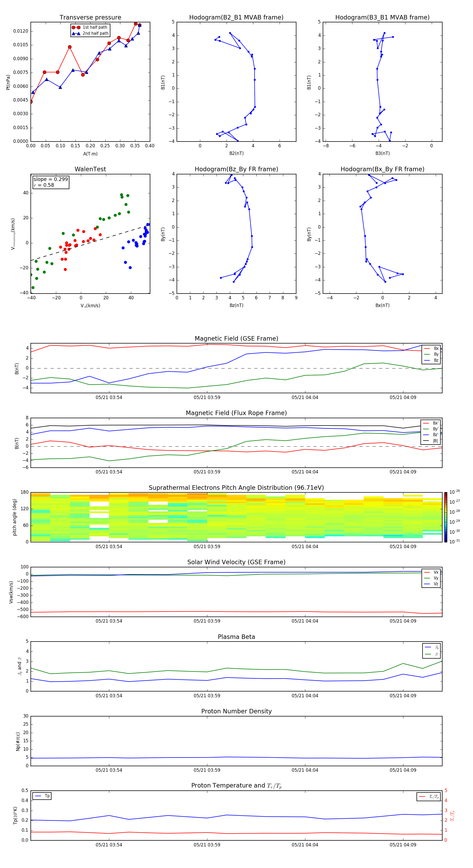
Task: Click the 'Pt(nPa)' y-axis label
Action: click(x=8, y=82)
